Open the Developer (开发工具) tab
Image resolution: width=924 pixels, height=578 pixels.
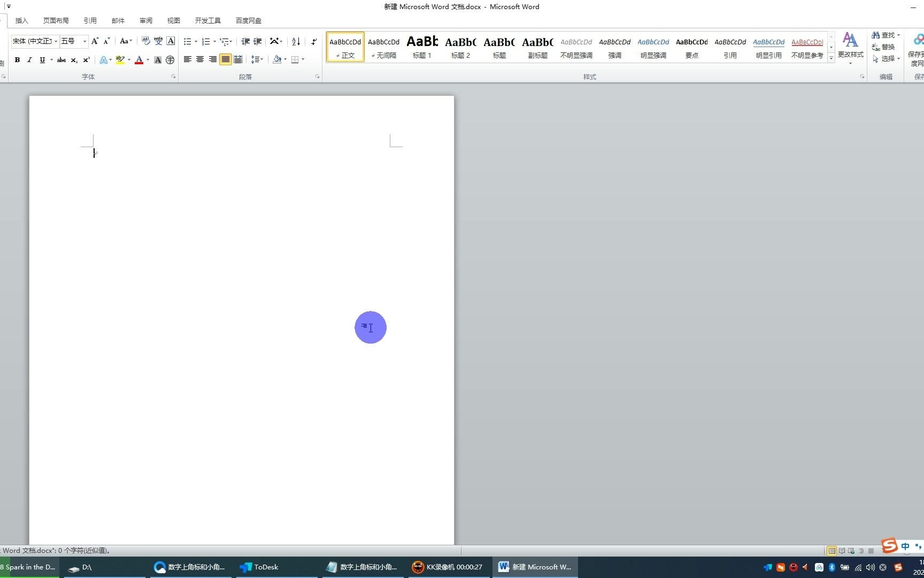point(207,21)
